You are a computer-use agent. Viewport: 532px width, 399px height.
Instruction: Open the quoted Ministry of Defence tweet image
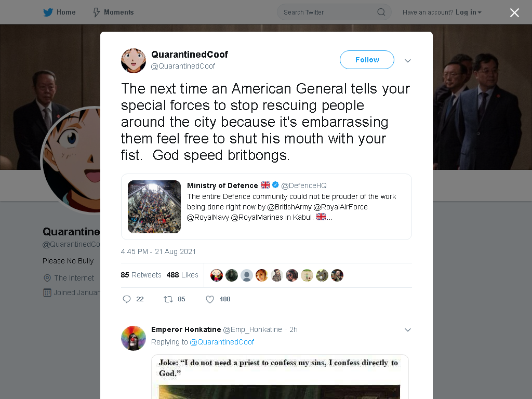click(154, 207)
